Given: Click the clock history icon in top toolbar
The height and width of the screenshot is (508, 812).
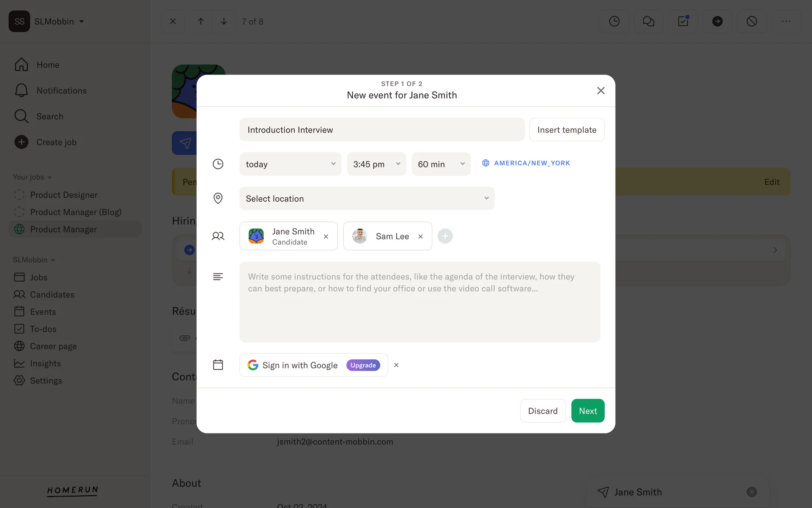Looking at the screenshot, I should click(614, 21).
